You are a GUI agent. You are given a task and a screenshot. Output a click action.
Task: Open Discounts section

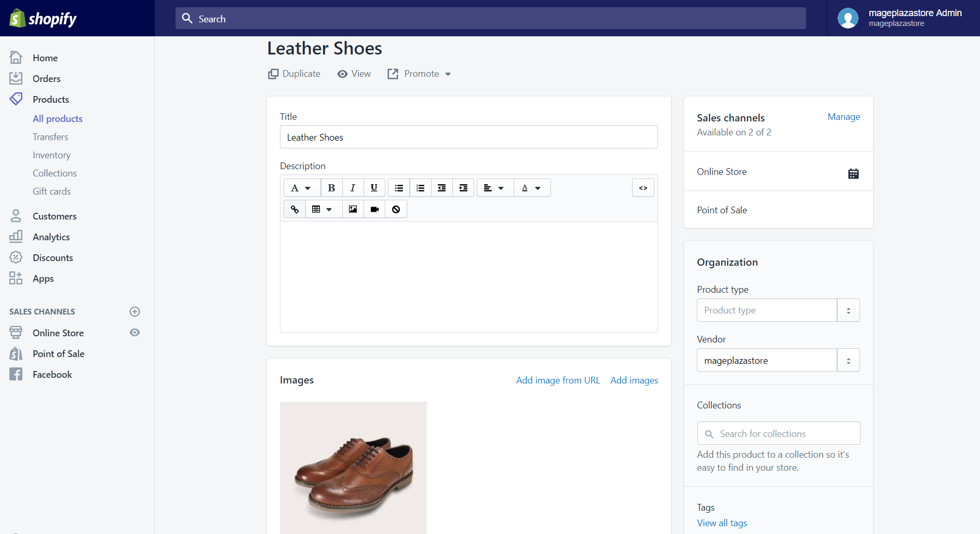(x=52, y=257)
